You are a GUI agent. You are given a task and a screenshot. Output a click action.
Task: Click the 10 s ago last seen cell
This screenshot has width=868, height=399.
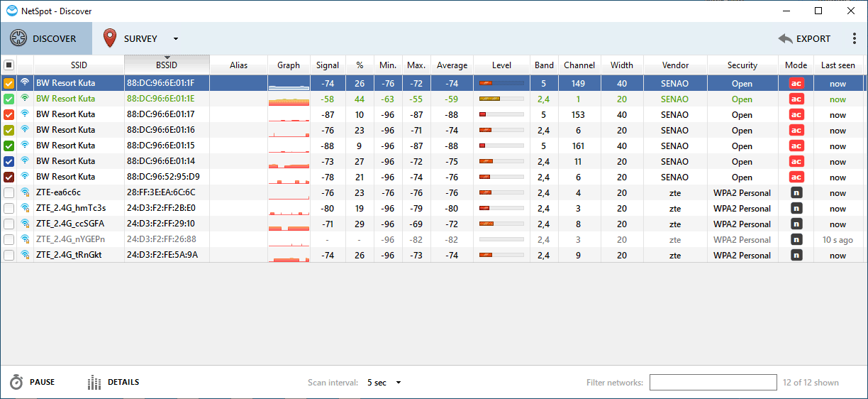click(838, 239)
